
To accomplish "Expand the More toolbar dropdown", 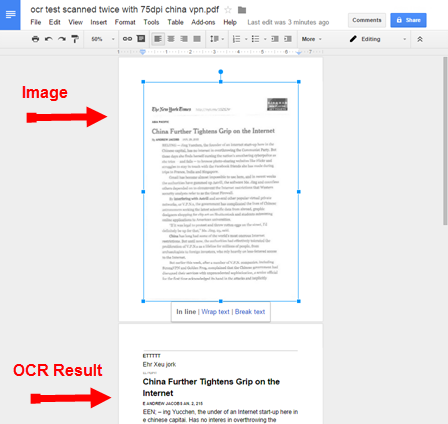I will 312,39.
